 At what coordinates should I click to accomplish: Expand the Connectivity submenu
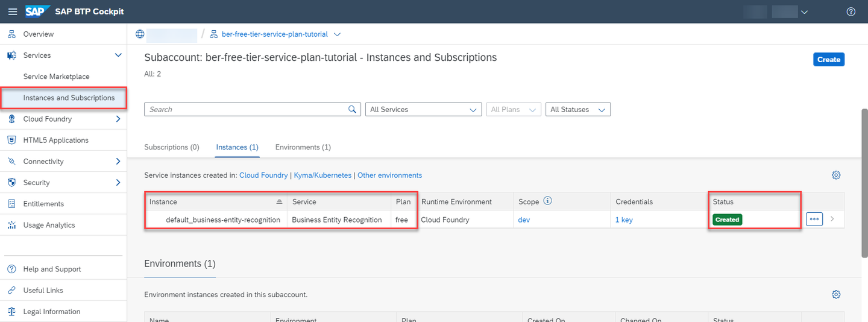click(x=118, y=162)
